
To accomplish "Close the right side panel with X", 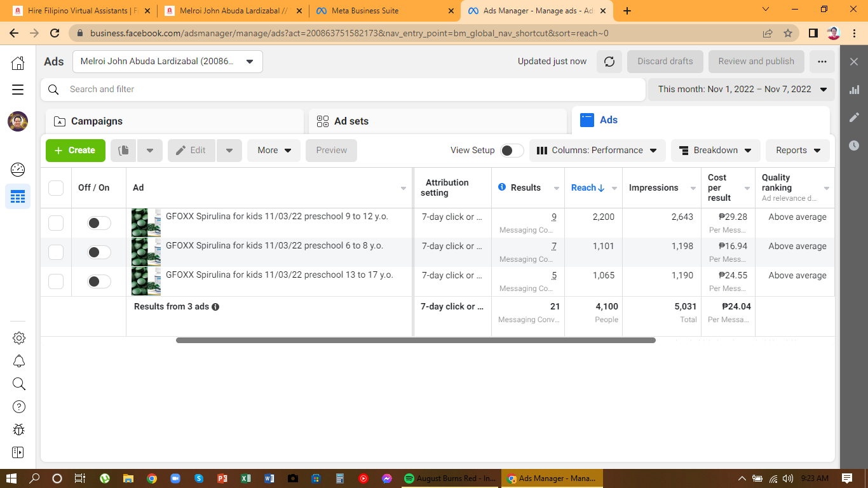I will pyautogui.click(x=854, y=62).
